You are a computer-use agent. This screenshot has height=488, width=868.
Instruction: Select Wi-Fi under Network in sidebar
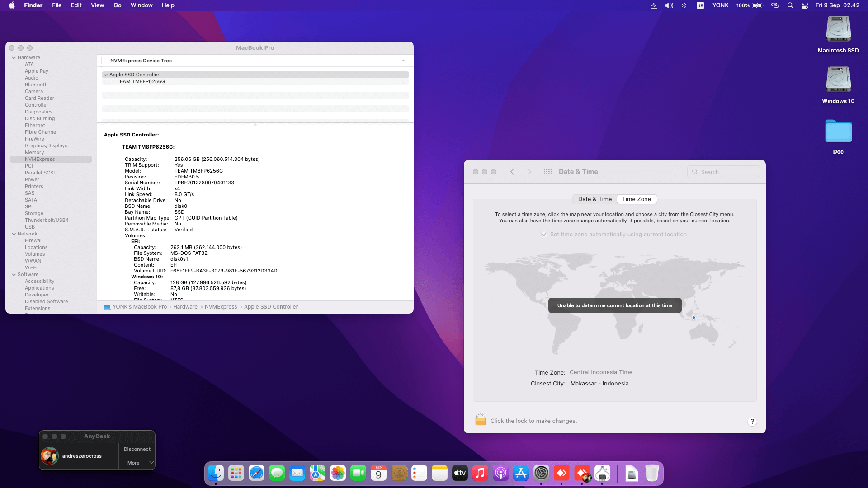(31, 268)
